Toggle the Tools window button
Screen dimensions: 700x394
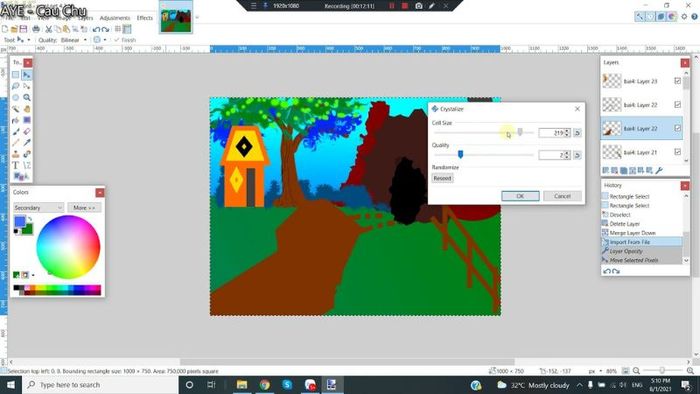pyautogui.click(x=640, y=17)
